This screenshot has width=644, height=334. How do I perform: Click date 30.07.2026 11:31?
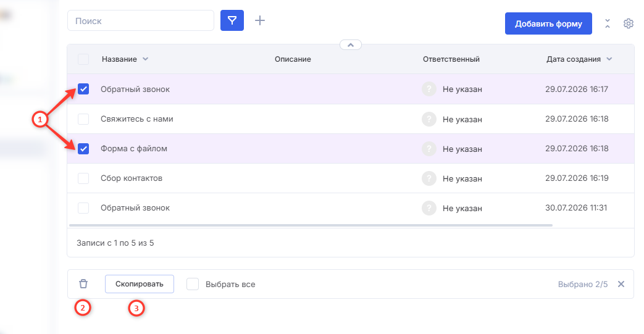coord(576,208)
